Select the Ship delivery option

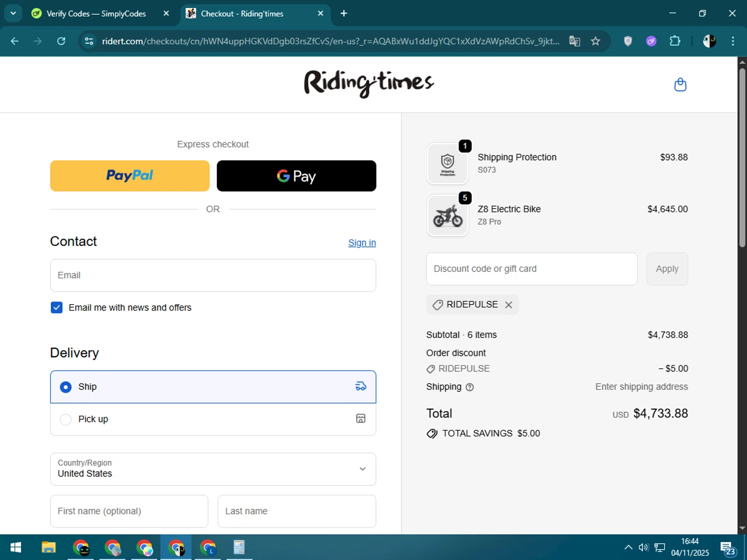pyautogui.click(x=213, y=387)
